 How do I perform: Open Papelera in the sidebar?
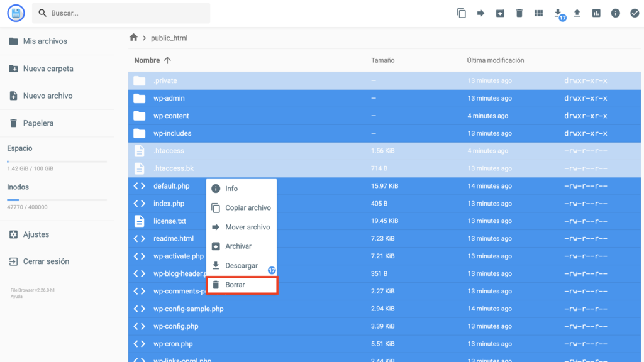pos(38,123)
